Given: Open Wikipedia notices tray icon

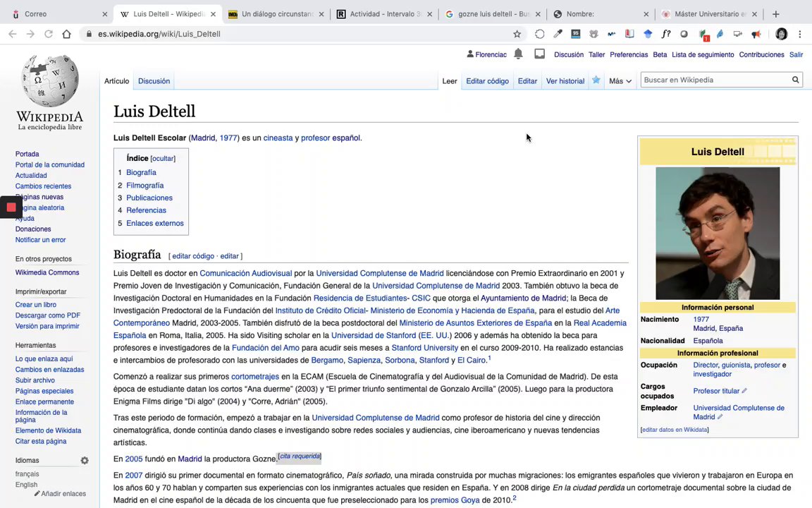Looking at the screenshot, I should (540, 54).
